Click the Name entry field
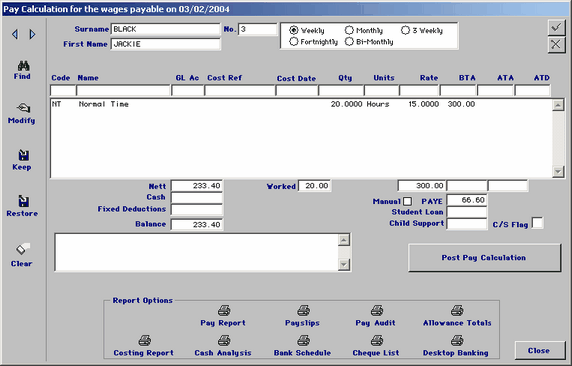Image resolution: width=572 pixels, height=366 pixels. [x=123, y=90]
